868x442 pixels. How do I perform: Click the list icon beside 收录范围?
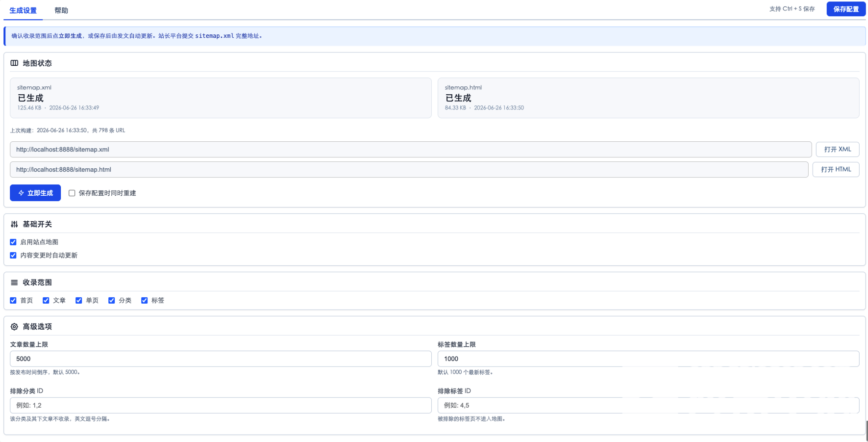(x=14, y=283)
